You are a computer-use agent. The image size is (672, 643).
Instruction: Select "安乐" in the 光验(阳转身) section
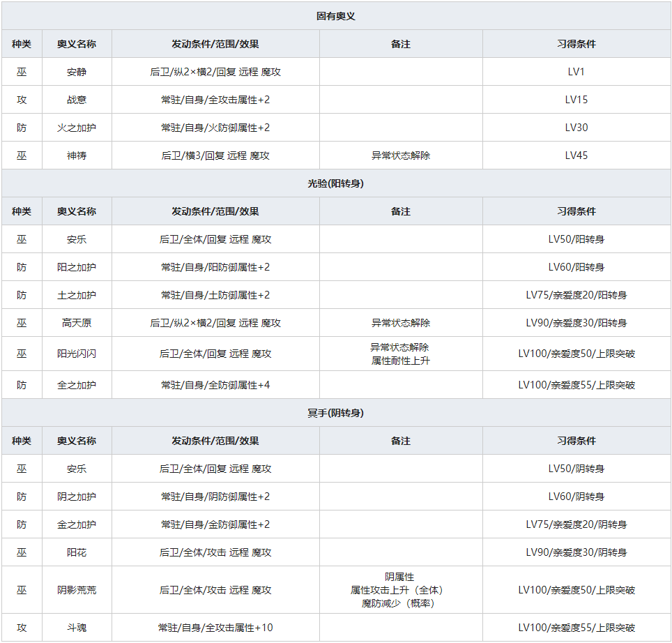point(77,239)
